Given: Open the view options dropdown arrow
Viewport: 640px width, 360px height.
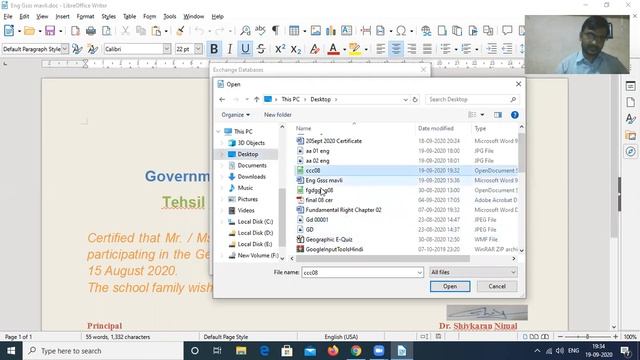Looking at the screenshot, I should tap(482, 115).
